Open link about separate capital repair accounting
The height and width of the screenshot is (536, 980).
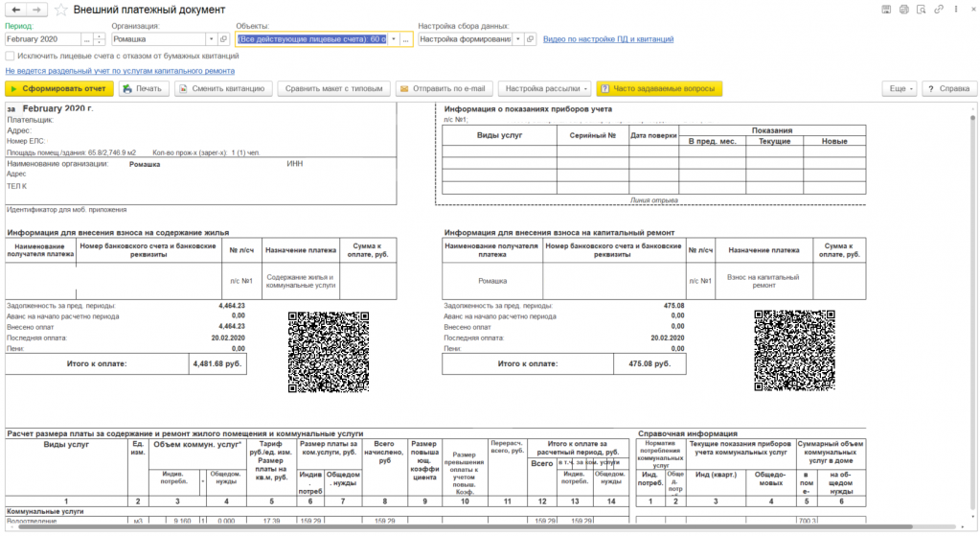[120, 71]
